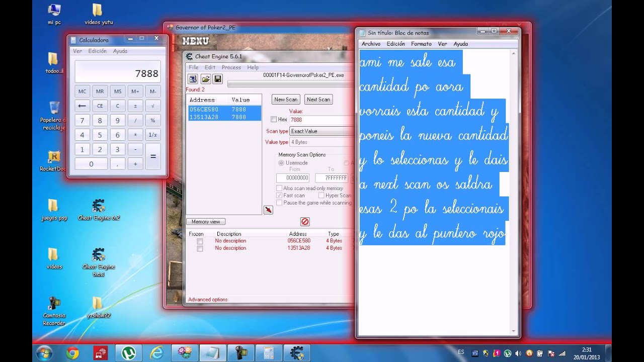Viewport: 644px width, 362px height.
Task: Open Internet Explorer from the taskbar
Action: 156,353
